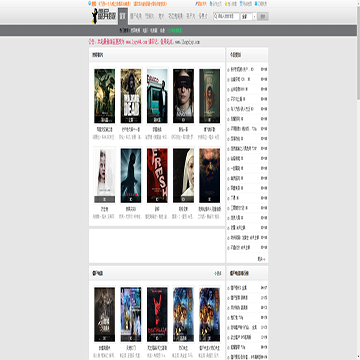This screenshot has height=360, width=360.
Task: Open the blindfolded woman movie poster
Action: pyautogui.click(x=183, y=96)
